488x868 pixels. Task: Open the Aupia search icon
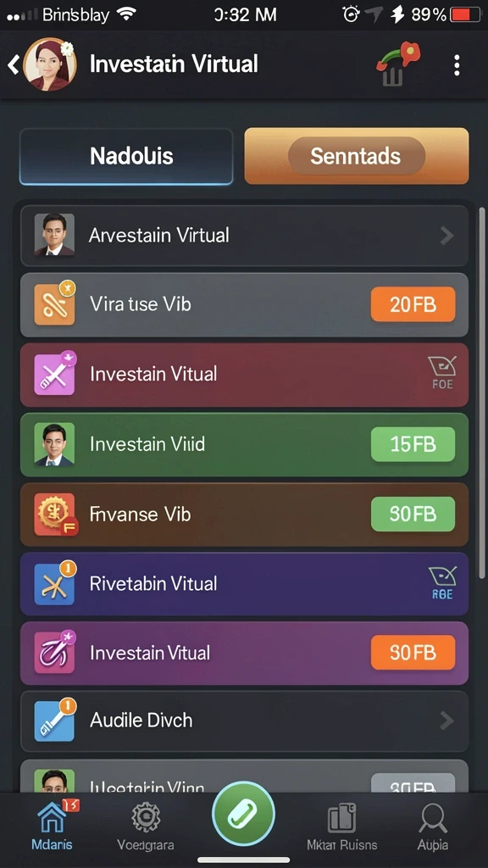tap(432, 825)
